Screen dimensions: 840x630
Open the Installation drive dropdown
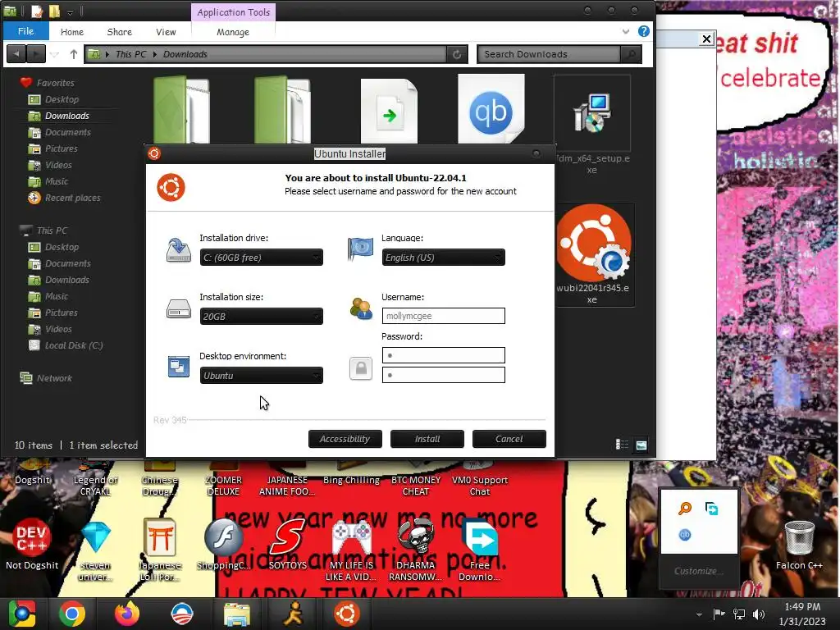(x=262, y=257)
